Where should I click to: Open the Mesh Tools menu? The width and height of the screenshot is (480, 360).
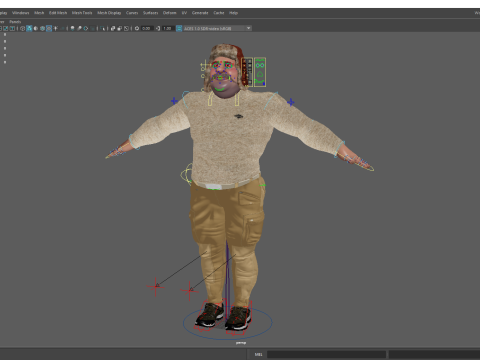82,13
